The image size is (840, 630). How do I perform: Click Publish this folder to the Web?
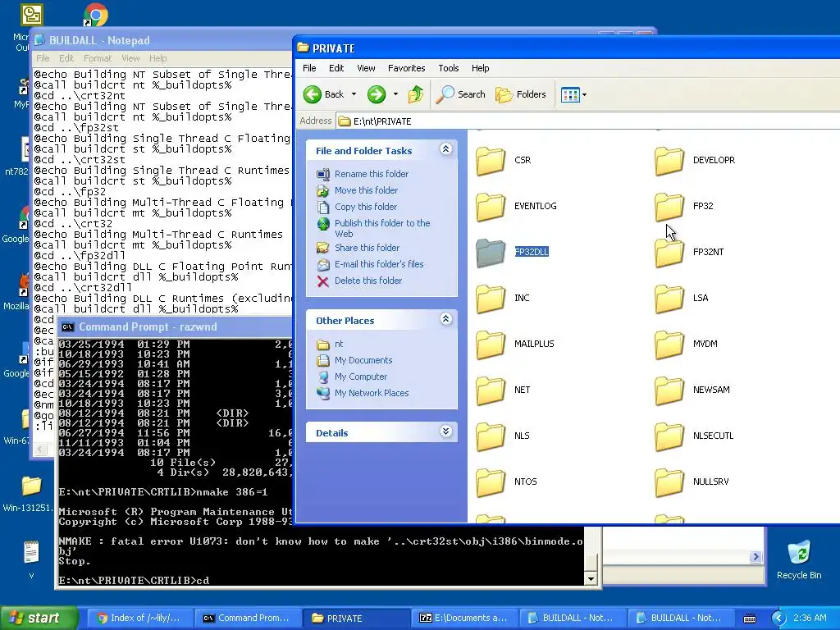pyautogui.click(x=382, y=228)
